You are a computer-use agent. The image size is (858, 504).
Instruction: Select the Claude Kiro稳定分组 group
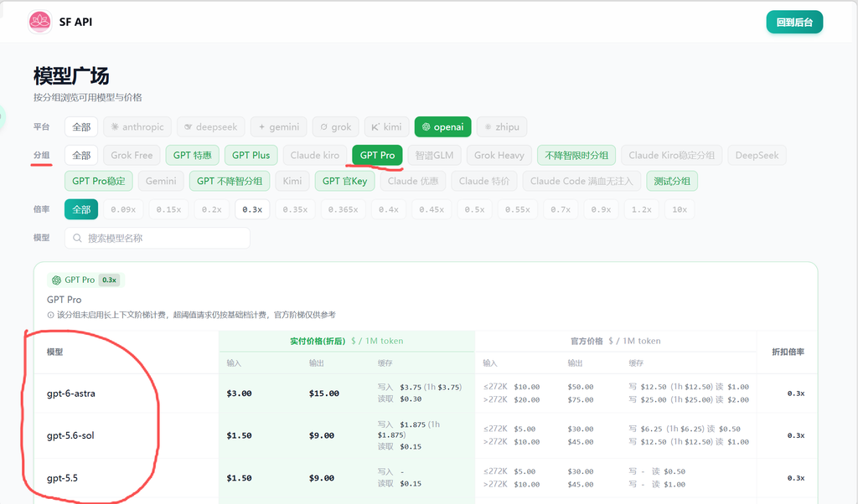pos(672,155)
